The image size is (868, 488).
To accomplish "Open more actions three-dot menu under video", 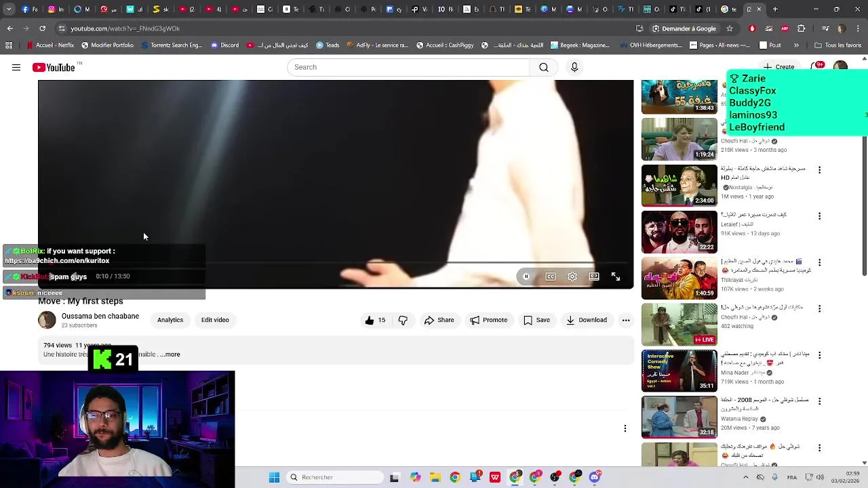I will click(x=626, y=320).
